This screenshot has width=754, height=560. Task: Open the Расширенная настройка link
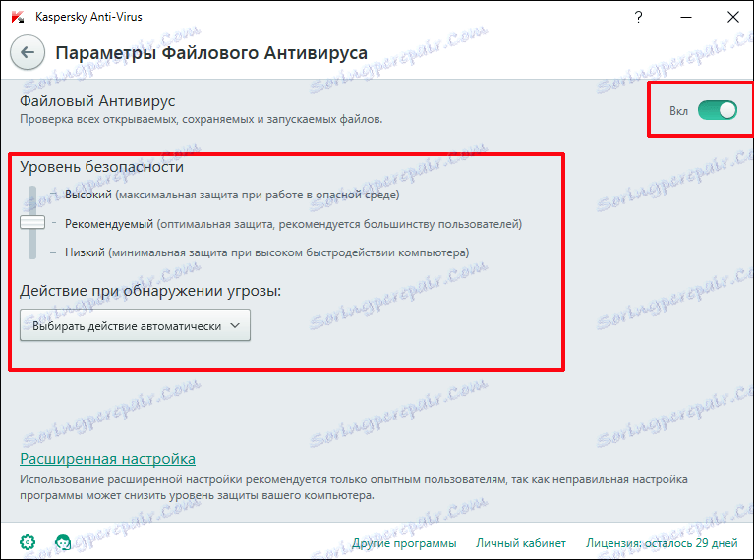[x=108, y=459]
